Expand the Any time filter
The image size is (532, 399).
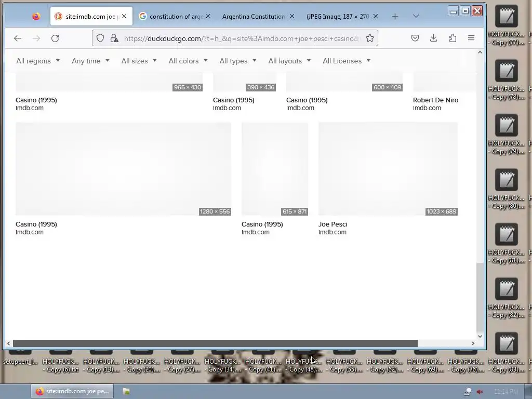(90, 61)
